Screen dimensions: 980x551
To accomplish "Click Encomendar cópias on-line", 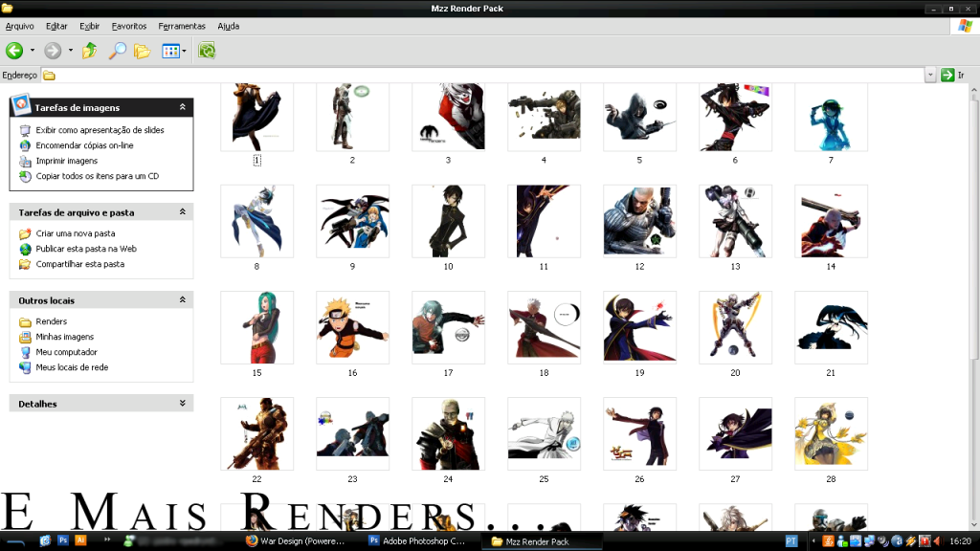I will tap(84, 145).
